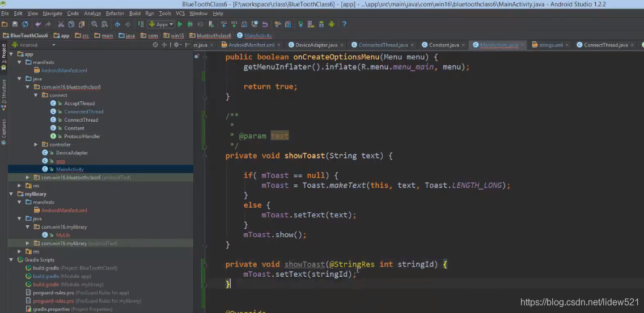Click the navigate Back arrow
This screenshot has height=313, width=644.
pos(117,24)
